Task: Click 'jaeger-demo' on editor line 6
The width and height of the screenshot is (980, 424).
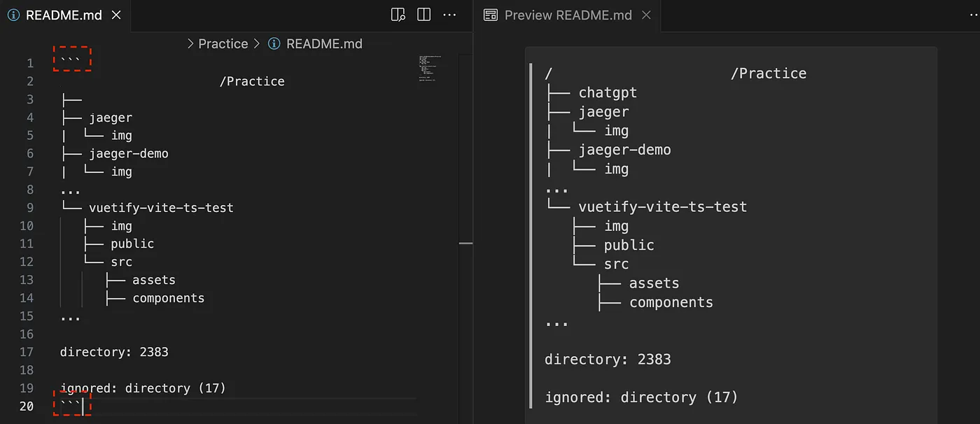Action: (129, 154)
